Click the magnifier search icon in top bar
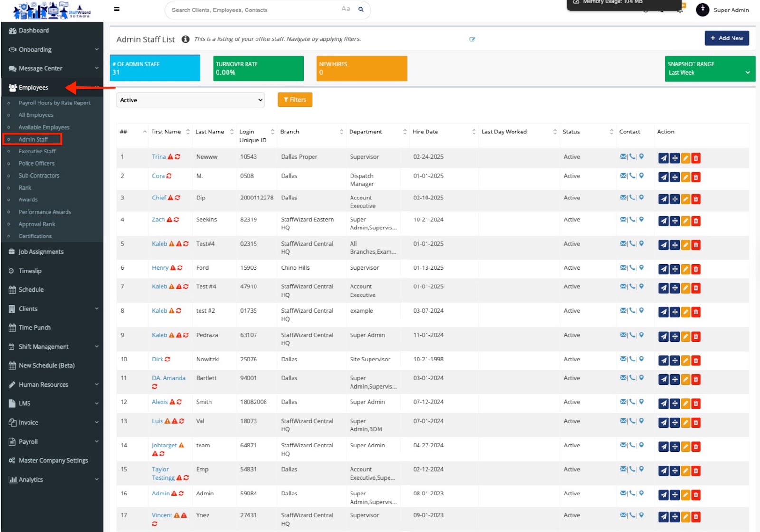 tap(361, 9)
